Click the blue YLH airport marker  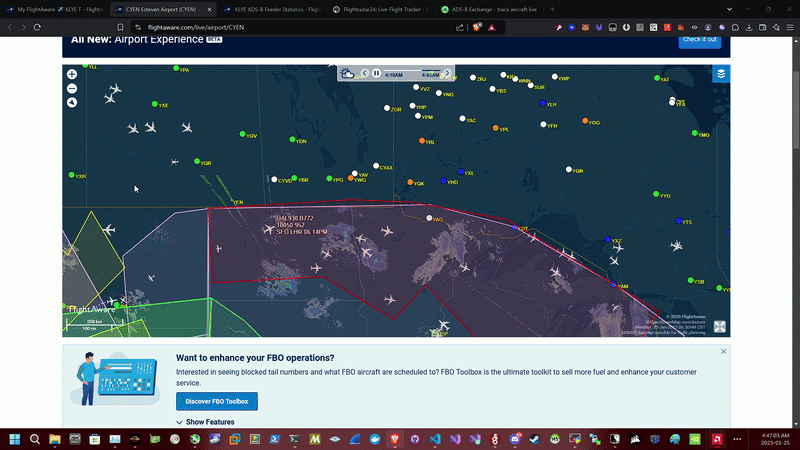coord(542,103)
